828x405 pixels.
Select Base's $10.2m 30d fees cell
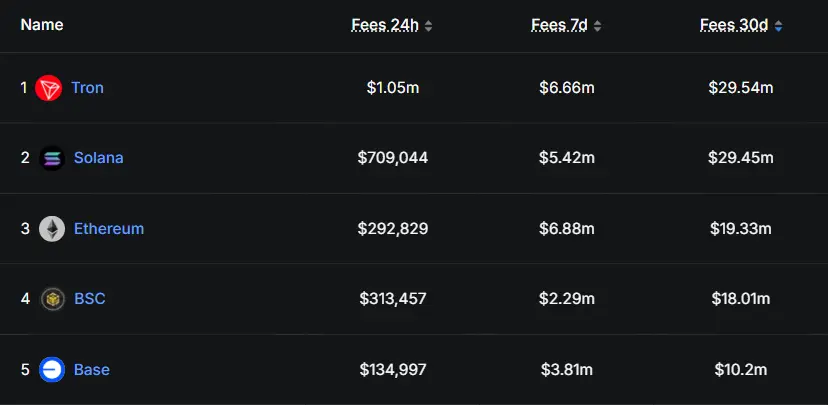point(741,370)
